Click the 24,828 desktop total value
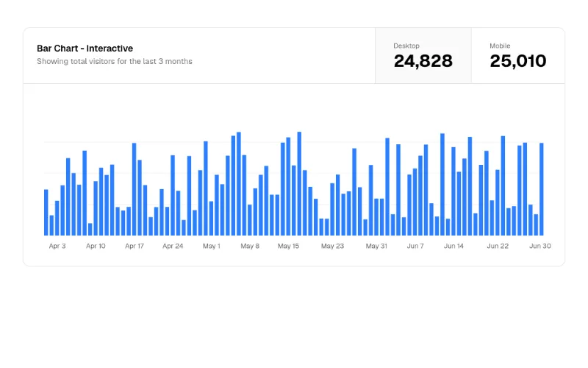The image size is (588, 368). click(423, 61)
